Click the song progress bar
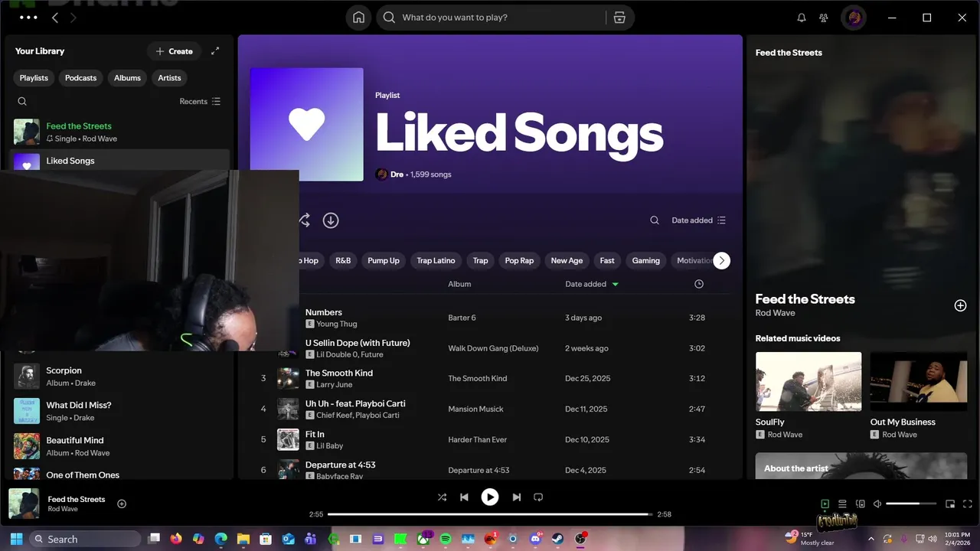The image size is (980, 551). 490,514
